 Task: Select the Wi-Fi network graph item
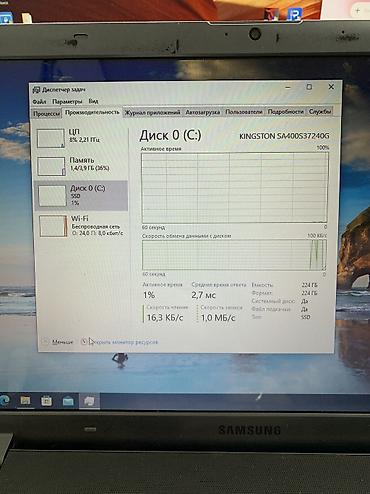(82, 226)
